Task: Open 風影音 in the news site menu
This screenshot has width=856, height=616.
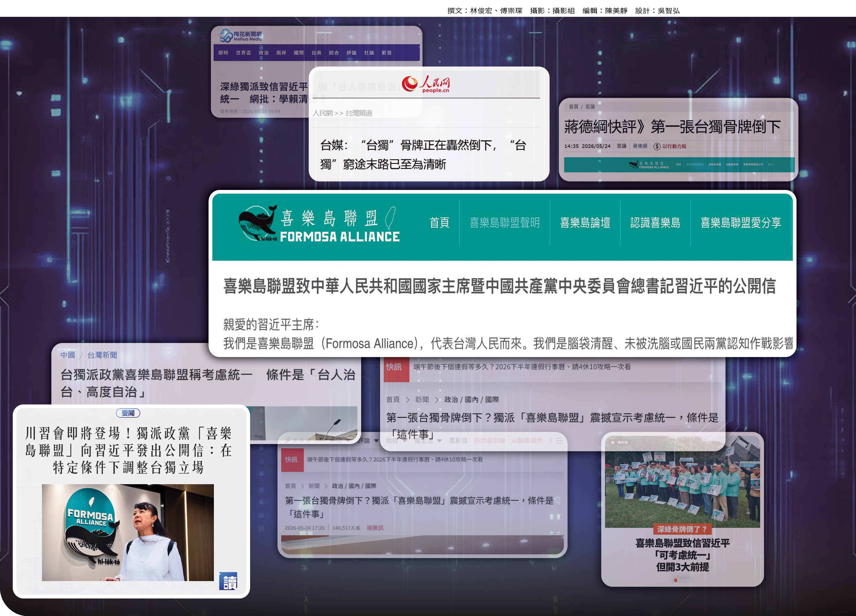Action: click(x=458, y=441)
